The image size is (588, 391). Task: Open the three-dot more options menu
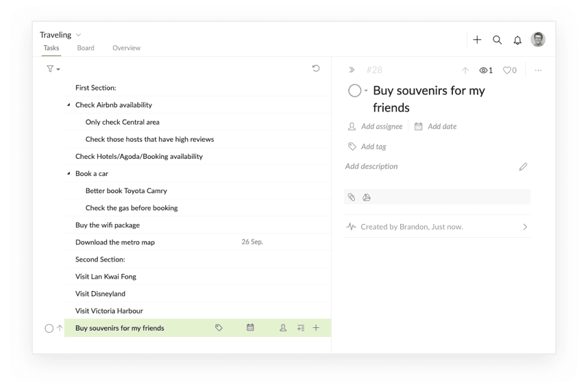point(538,70)
